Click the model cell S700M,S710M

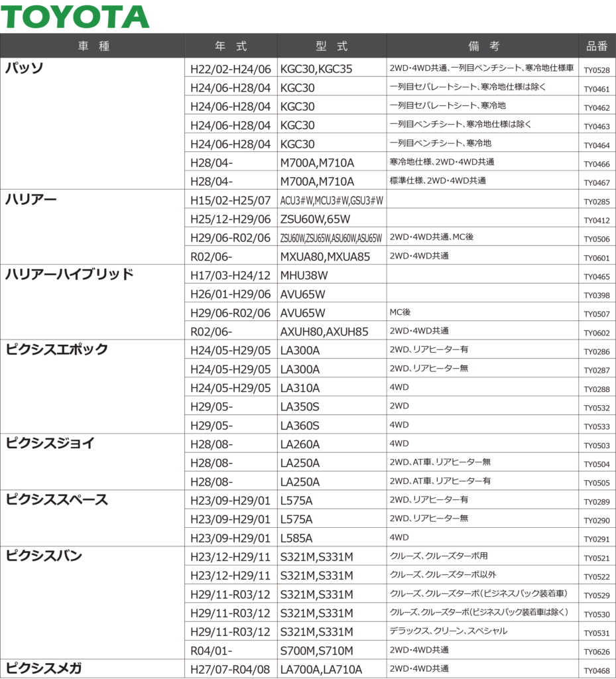click(317, 650)
